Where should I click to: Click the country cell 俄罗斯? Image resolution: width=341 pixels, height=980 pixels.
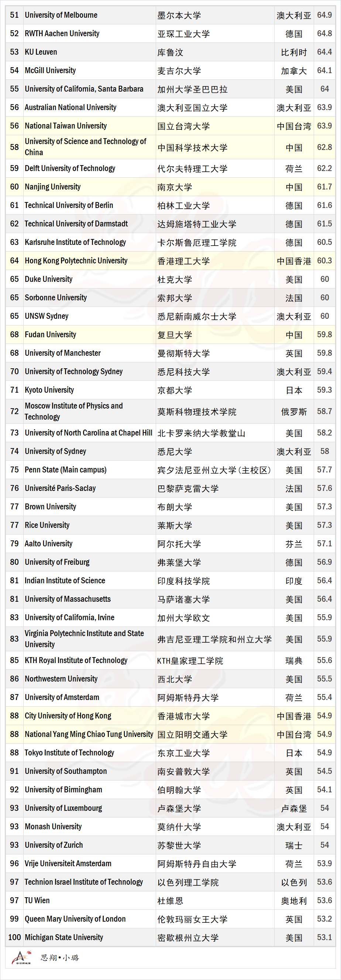click(294, 412)
